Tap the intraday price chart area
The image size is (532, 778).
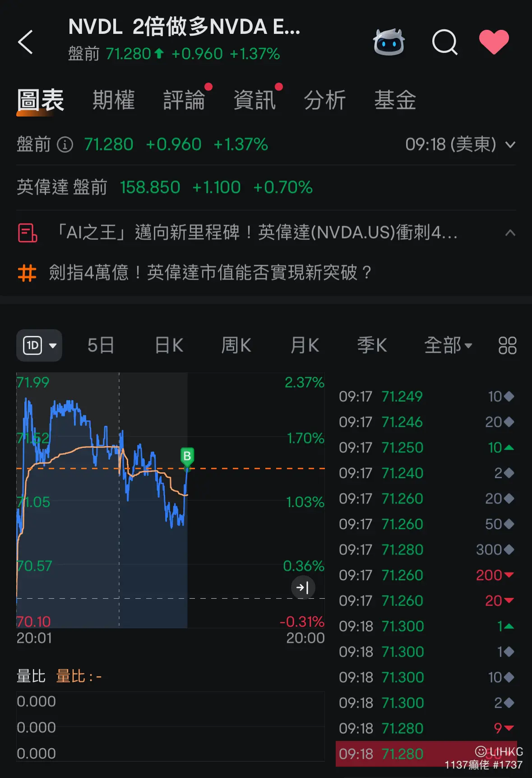171,500
